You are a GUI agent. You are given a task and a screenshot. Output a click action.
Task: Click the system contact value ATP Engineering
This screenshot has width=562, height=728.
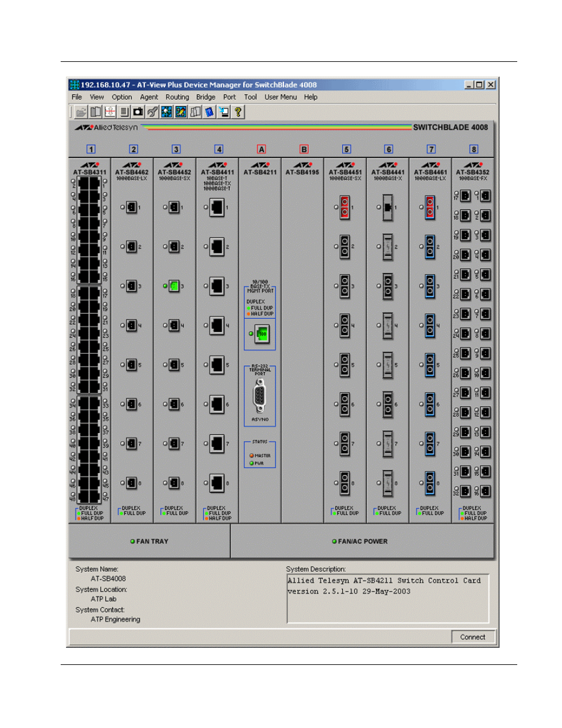coord(115,620)
